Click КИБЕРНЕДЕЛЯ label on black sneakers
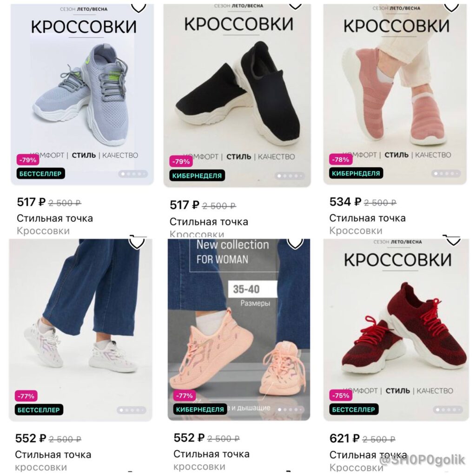The height and width of the screenshot is (476, 476). coord(197,176)
